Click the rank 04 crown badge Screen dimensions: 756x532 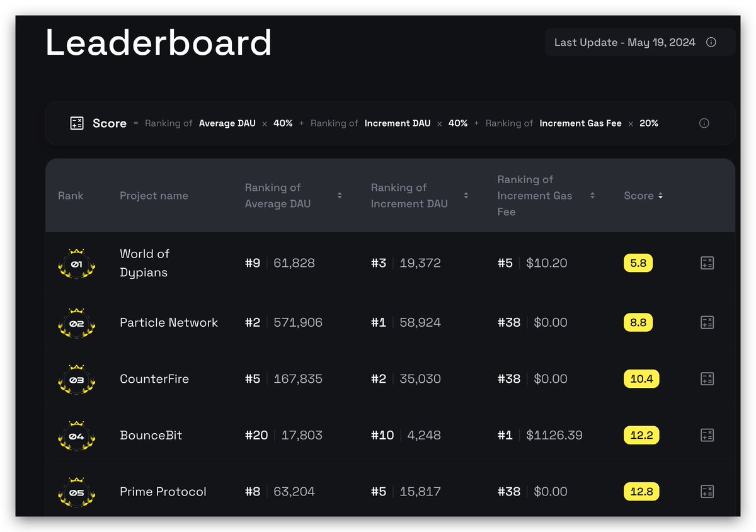pos(76,435)
